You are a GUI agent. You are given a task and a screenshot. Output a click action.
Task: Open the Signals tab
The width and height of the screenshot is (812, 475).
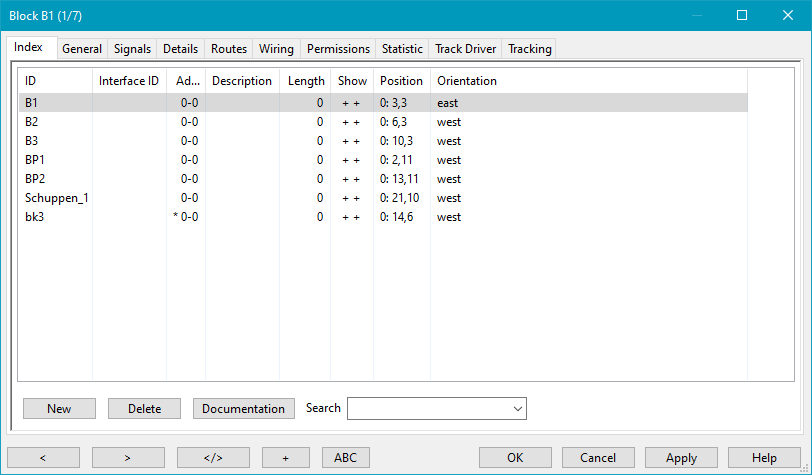[x=133, y=49]
